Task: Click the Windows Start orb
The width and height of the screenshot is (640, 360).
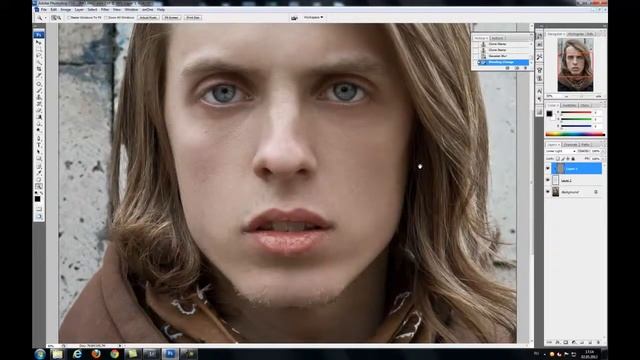Action: coord(40,354)
